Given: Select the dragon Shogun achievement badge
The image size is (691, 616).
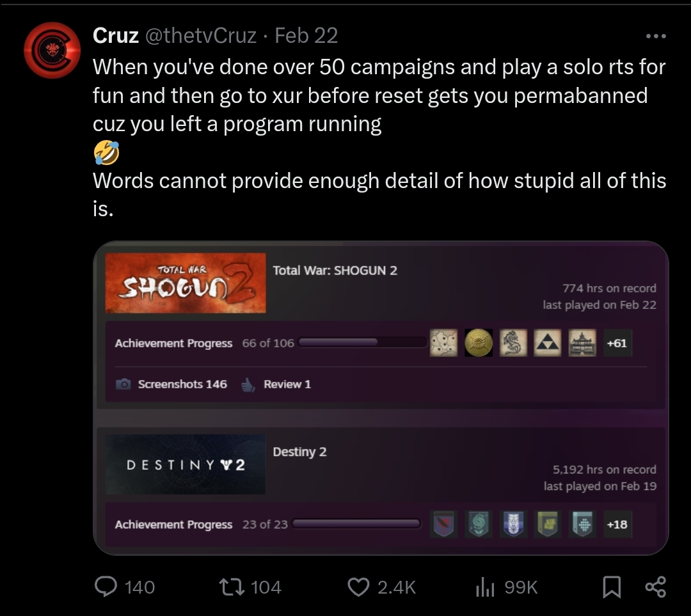Looking at the screenshot, I should (x=513, y=343).
